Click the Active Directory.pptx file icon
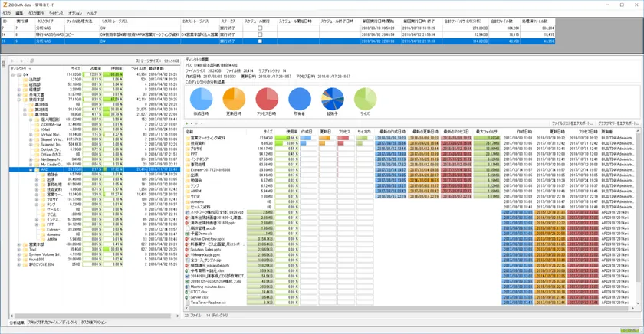 [188, 238]
